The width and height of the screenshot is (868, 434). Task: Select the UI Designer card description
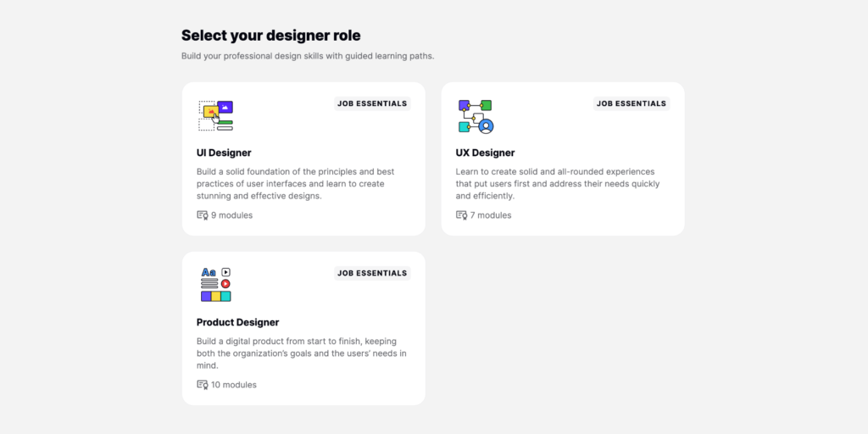[x=296, y=184]
